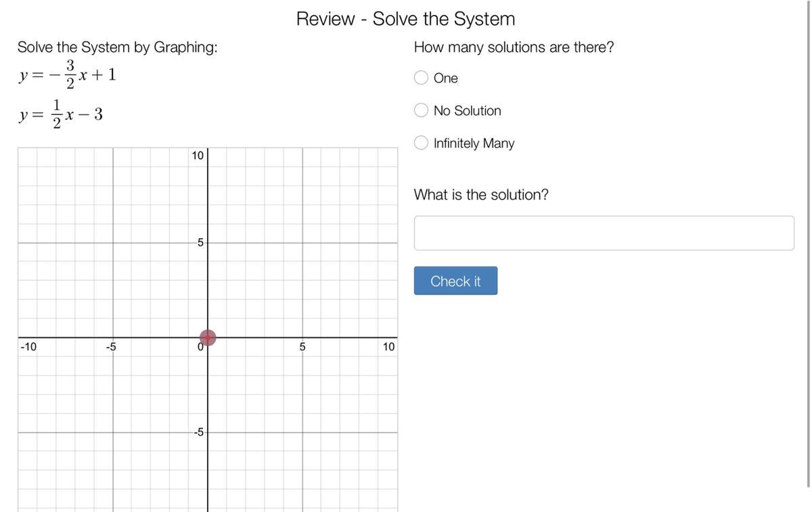Click the "Review - Solve the System" title
The height and width of the screenshot is (512, 812).
click(x=405, y=19)
